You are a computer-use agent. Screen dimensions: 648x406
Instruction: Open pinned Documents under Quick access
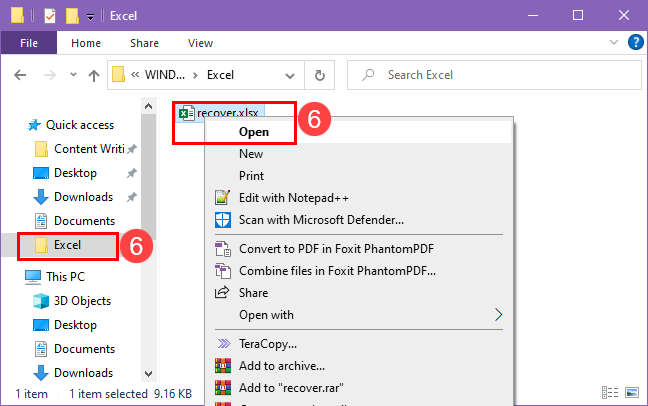(x=84, y=221)
